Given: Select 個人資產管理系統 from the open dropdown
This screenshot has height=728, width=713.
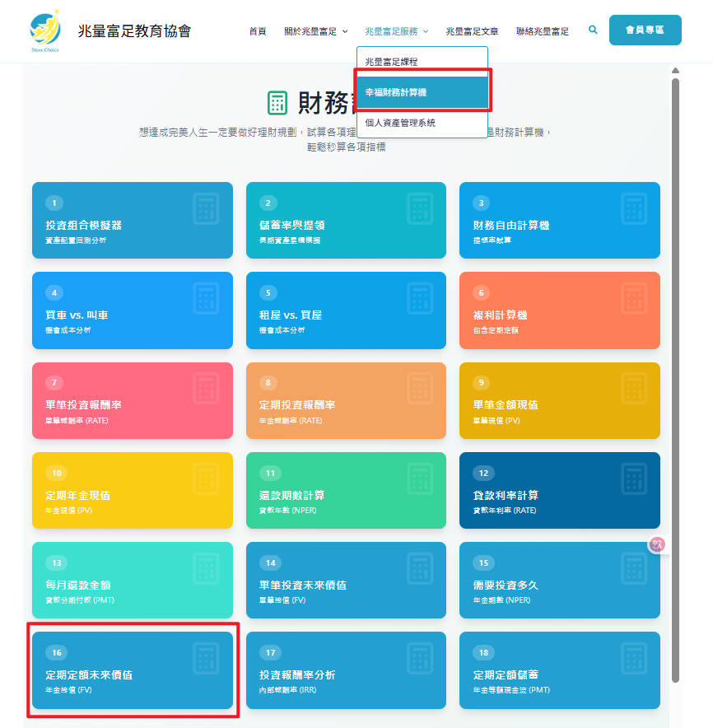Looking at the screenshot, I should (x=400, y=121).
